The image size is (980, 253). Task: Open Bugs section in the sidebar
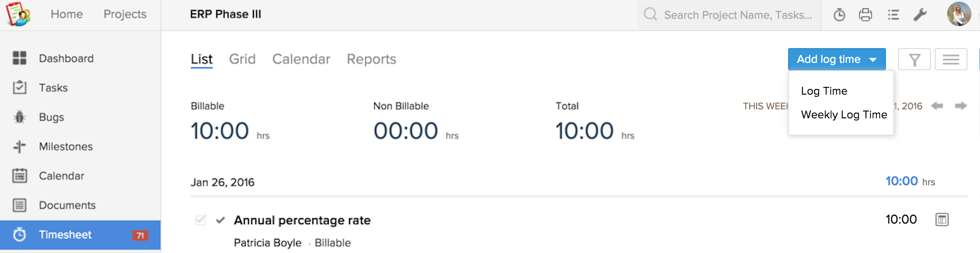click(x=51, y=117)
